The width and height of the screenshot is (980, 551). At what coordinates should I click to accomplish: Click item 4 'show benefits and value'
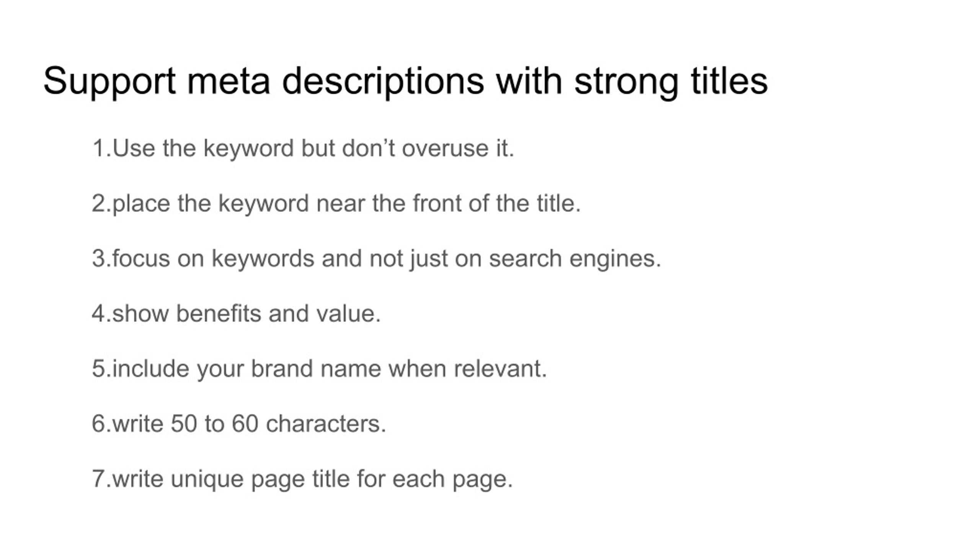click(236, 314)
